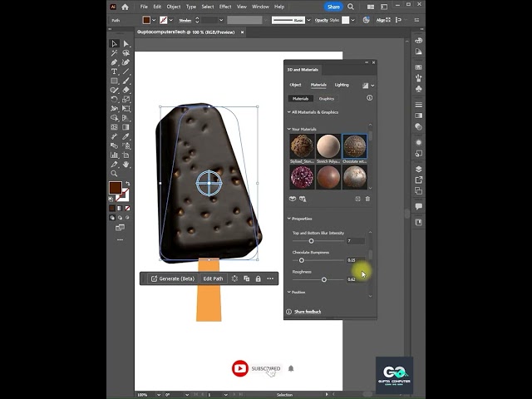Select the Line Segment tool
Viewport: 532px width, 399px height.
126,71
